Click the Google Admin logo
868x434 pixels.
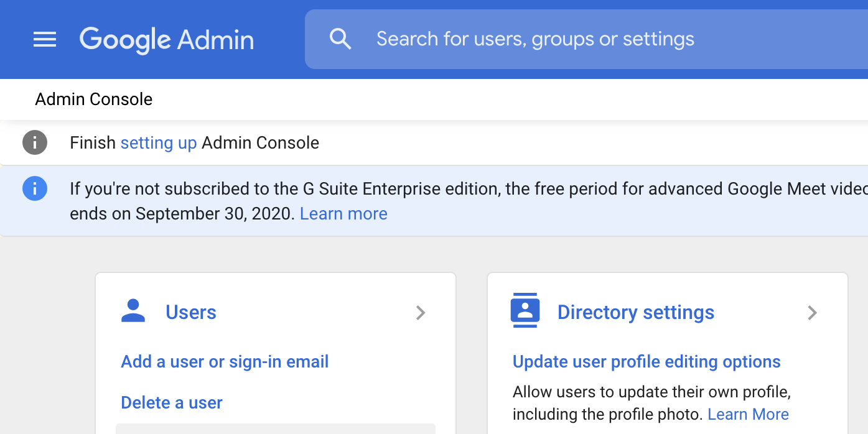click(x=166, y=39)
